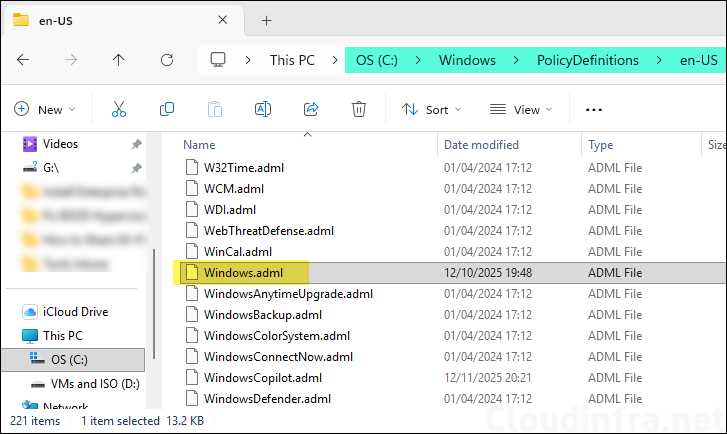This screenshot has height=434, width=727.
Task: Copy the selected file using the copy icon
Action: coord(167,109)
